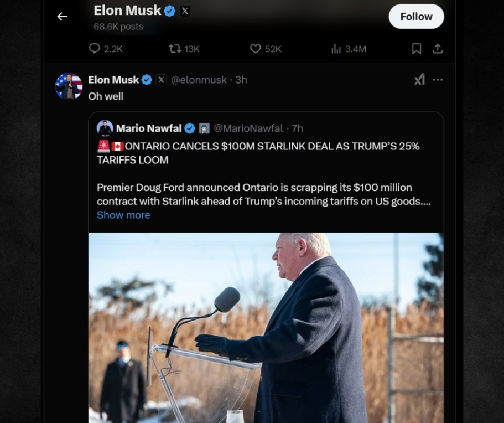Expand quoted tweet with Show more
The width and height of the screenshot is (504, 423).
coord(123,215)
